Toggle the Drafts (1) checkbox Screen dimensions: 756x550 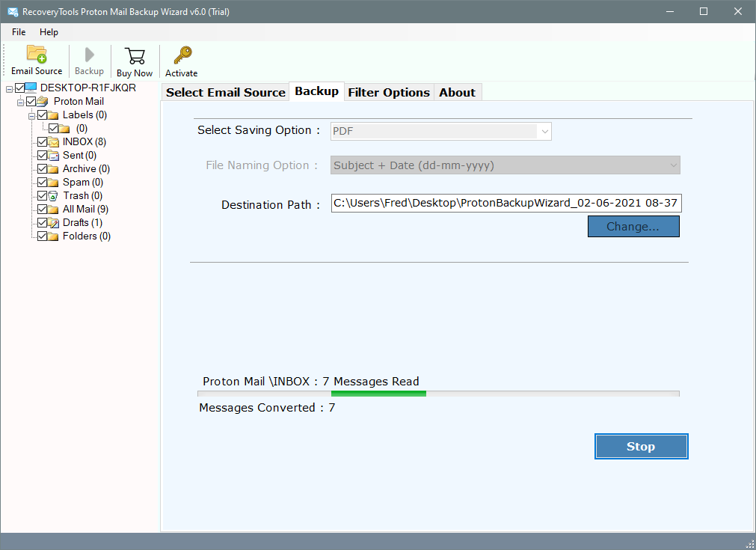tap(43, 223)
